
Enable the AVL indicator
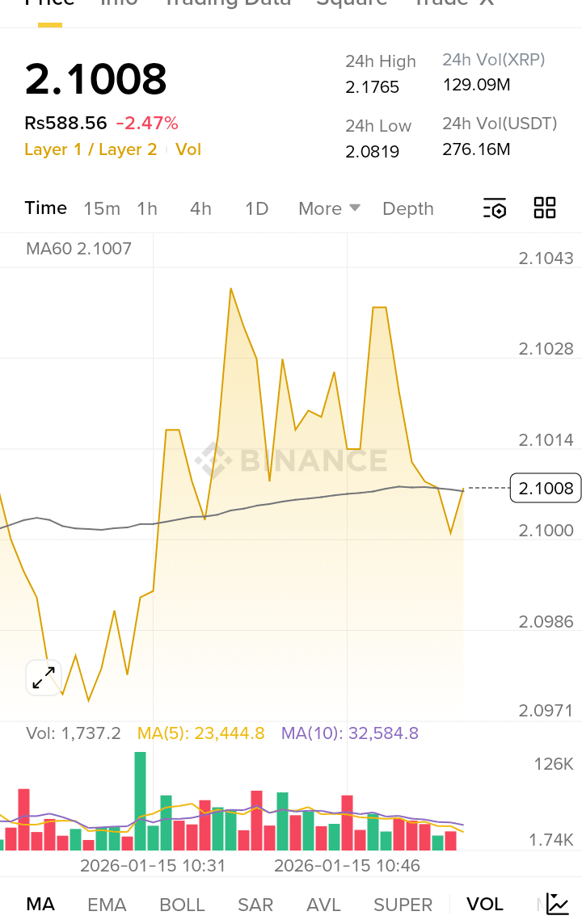coord(324,905)
